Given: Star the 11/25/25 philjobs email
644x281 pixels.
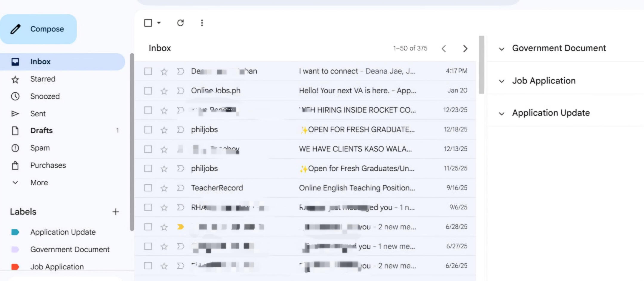Looking at the screenshot, I should click(x=164, y=169).
